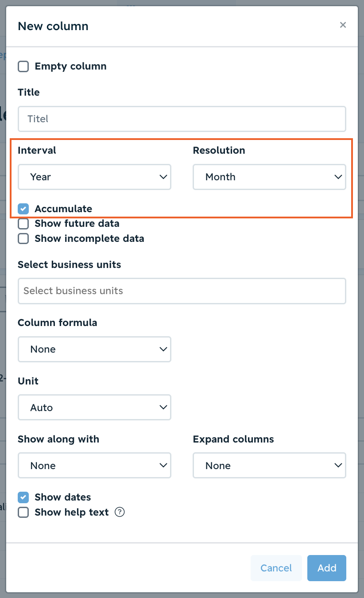364x598 pixels.
Task: Click the New column heading text
Action: click(53, 26)
